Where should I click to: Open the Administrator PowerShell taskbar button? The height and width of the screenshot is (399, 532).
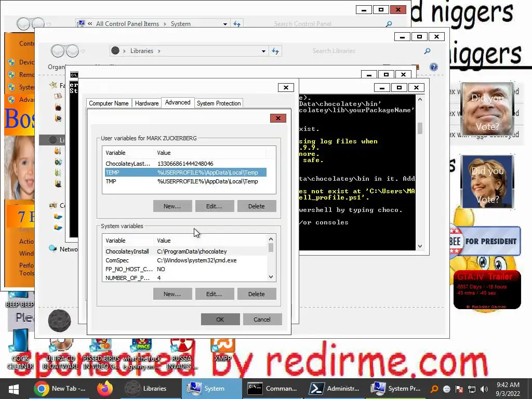pos(334,389)
